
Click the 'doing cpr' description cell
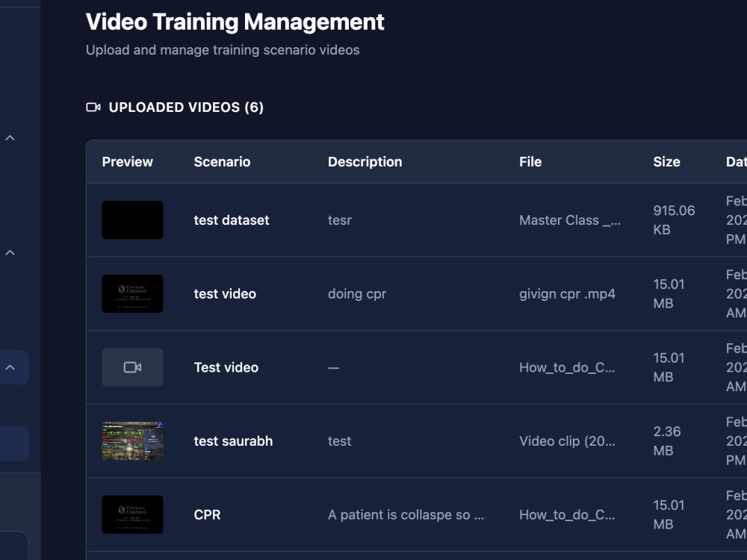tap(357, 293)
